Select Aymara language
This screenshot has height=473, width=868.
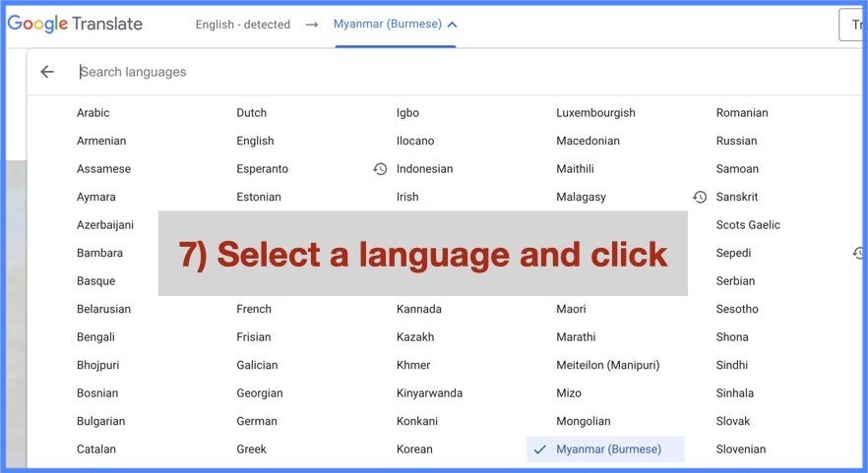[95, 197]
